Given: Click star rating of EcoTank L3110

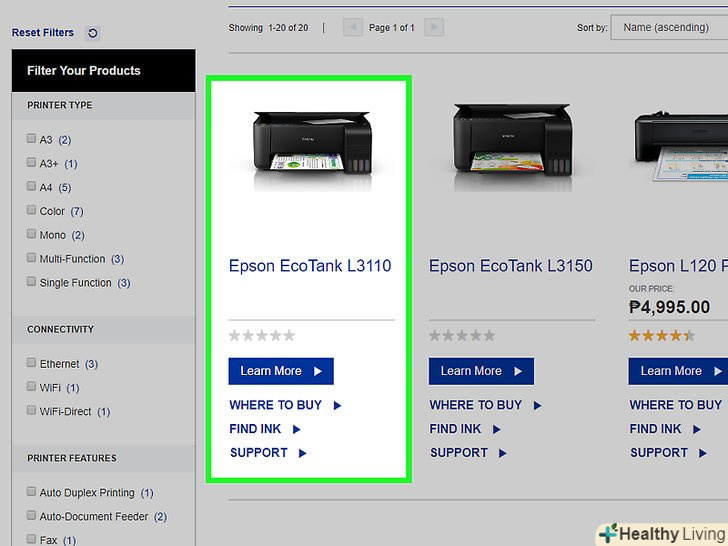Looking at the screenshot, I should [x=262, y=335].
